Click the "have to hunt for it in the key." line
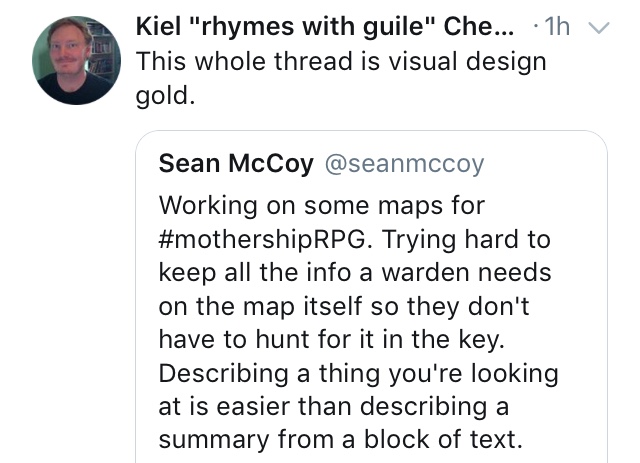Screen dimensions: 640x463 coord(331,339)
